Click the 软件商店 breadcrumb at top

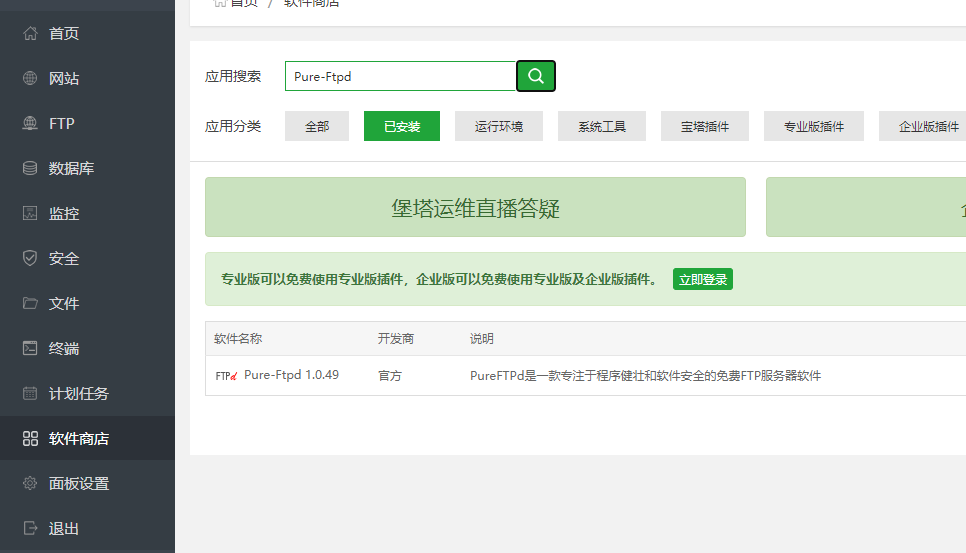click(311, 3)
